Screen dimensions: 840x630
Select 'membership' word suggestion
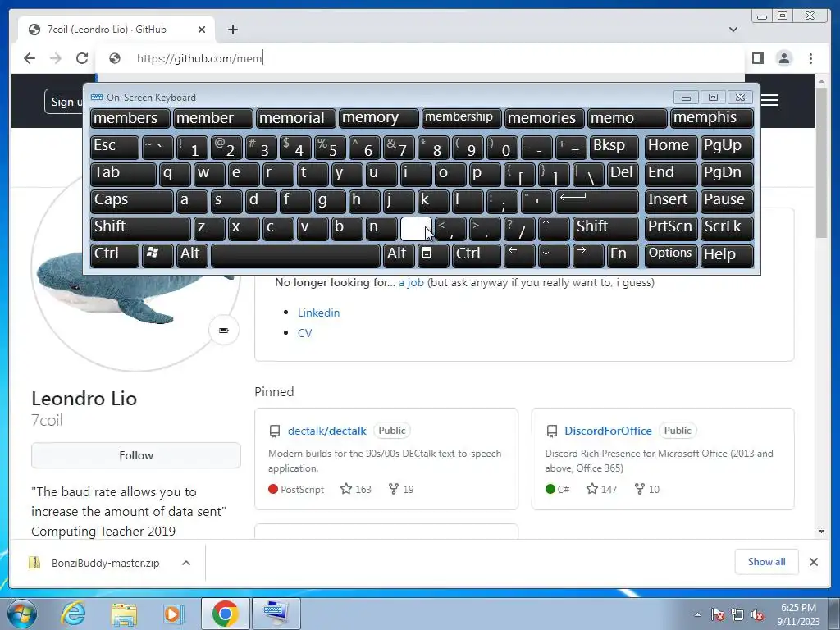[461, 118]
